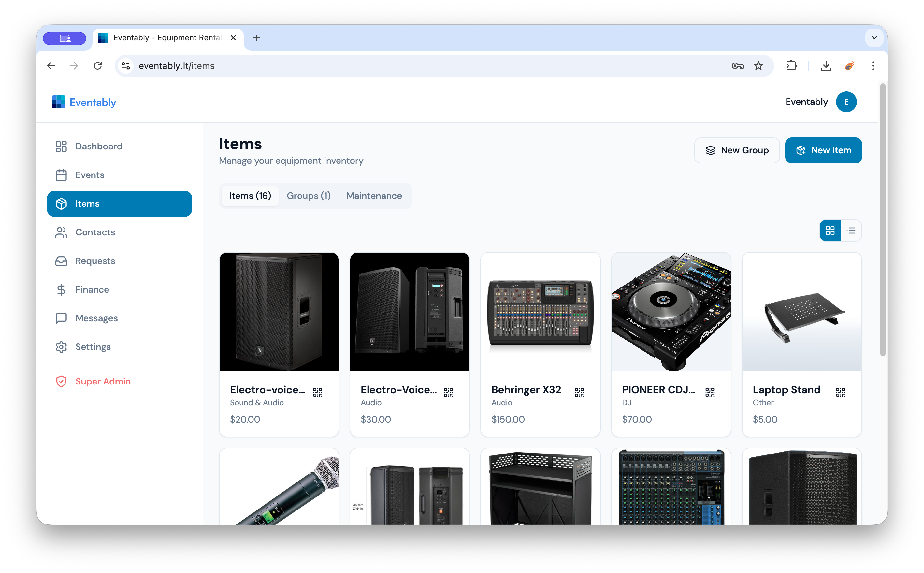Viewport: 924px width, 573px height.
Task: Open the PIONEER CDJ turntable image
Action: click(x=671, y=312)
